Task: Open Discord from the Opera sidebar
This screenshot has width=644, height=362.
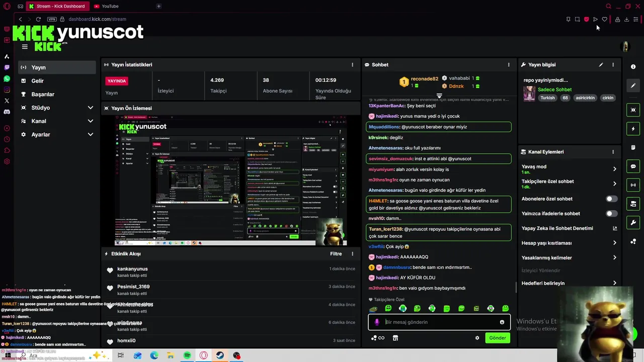Action: pyautogui.click(x=7, y=112)
